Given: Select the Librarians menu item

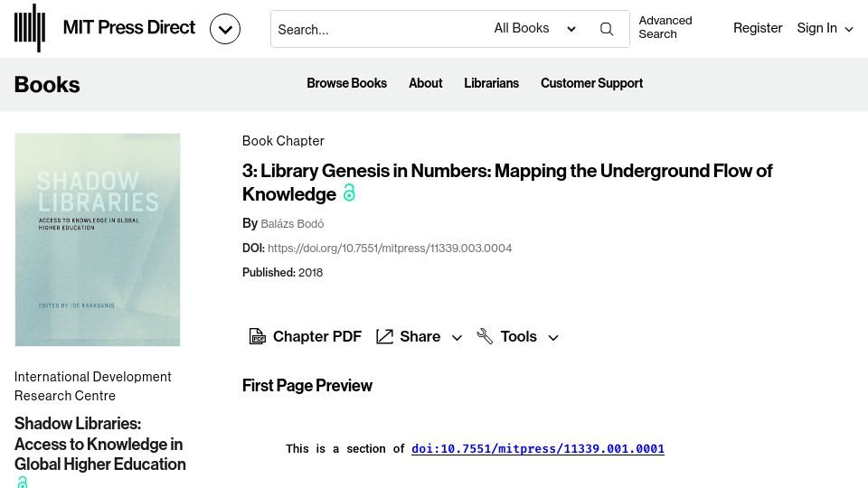Looking at the screenshot, I should tap(491, 83).
